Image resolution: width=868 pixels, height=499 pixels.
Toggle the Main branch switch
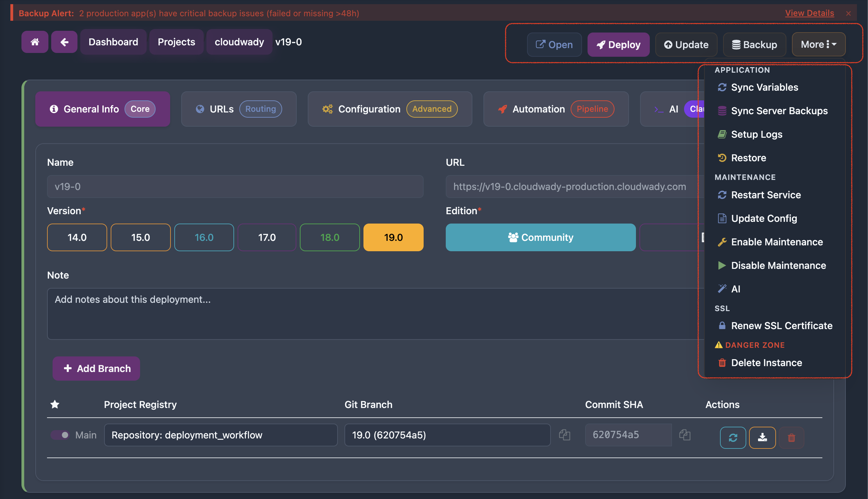click(61, 435)
